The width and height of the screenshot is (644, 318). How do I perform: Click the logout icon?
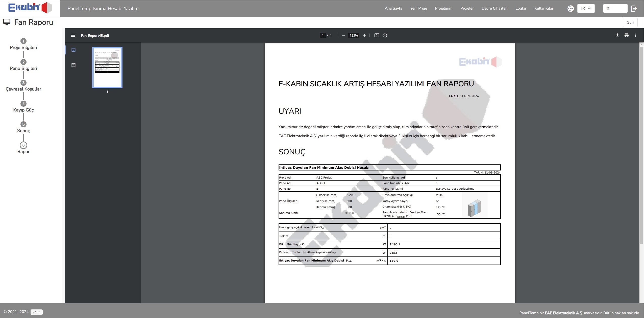(634, 9)
